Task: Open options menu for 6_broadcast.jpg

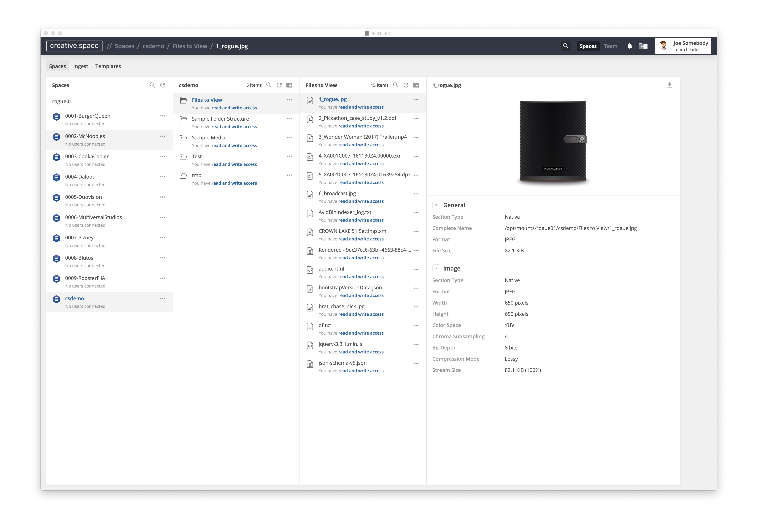Action: pos(416,194)
